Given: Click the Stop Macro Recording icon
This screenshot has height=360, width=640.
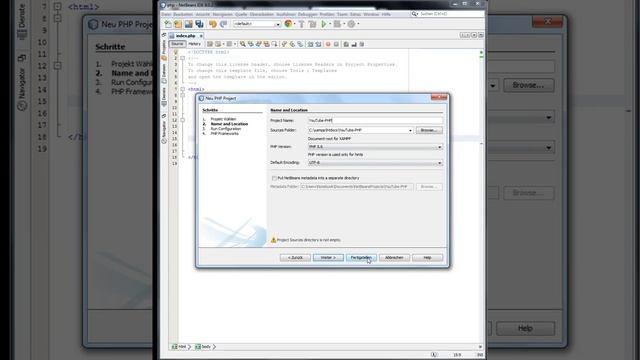Looking at the screenshot, I should pyautogui.click(x=336, y=44).
